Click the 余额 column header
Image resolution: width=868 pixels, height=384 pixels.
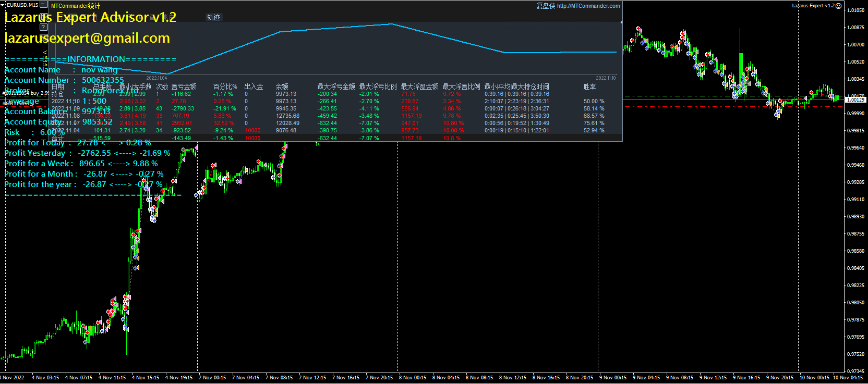tap(282, 87)
